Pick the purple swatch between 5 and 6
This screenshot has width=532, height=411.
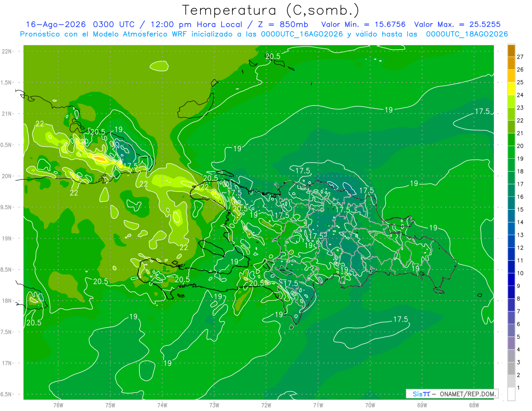[511, 331]
